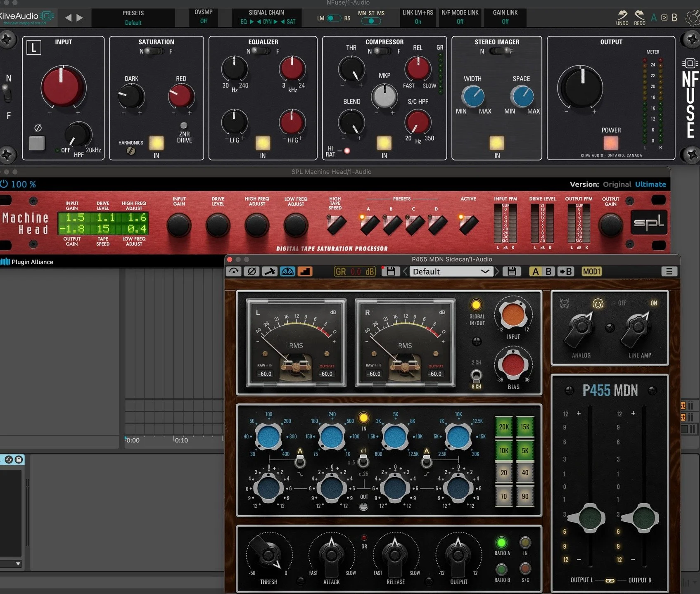Viewport: 700px width, 594px height.
Task: Click the save preset icon right of Default
Action: tap(512, 271)
